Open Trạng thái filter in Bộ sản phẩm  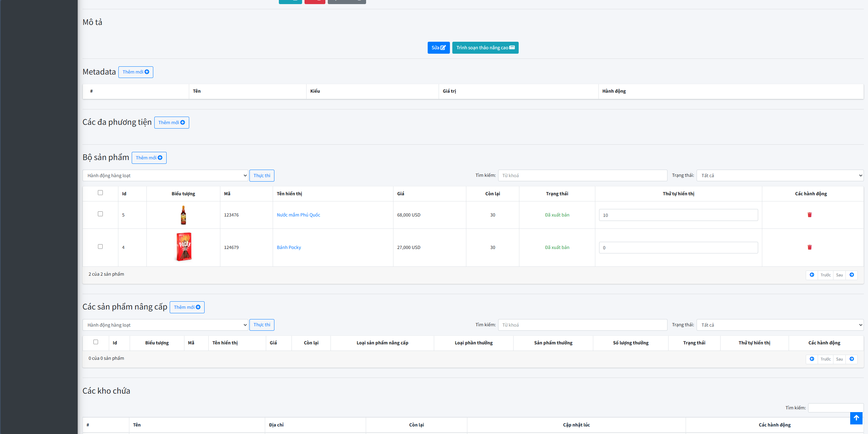point(780,175)
